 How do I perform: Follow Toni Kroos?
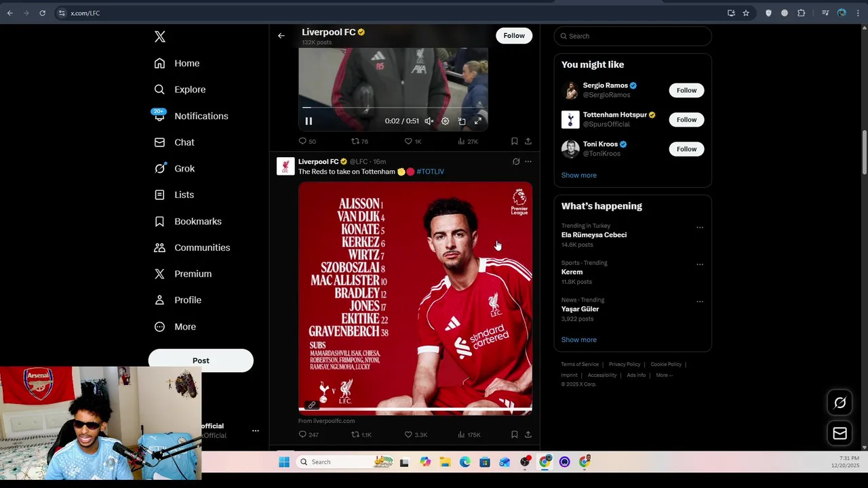[x=686, y=149]
